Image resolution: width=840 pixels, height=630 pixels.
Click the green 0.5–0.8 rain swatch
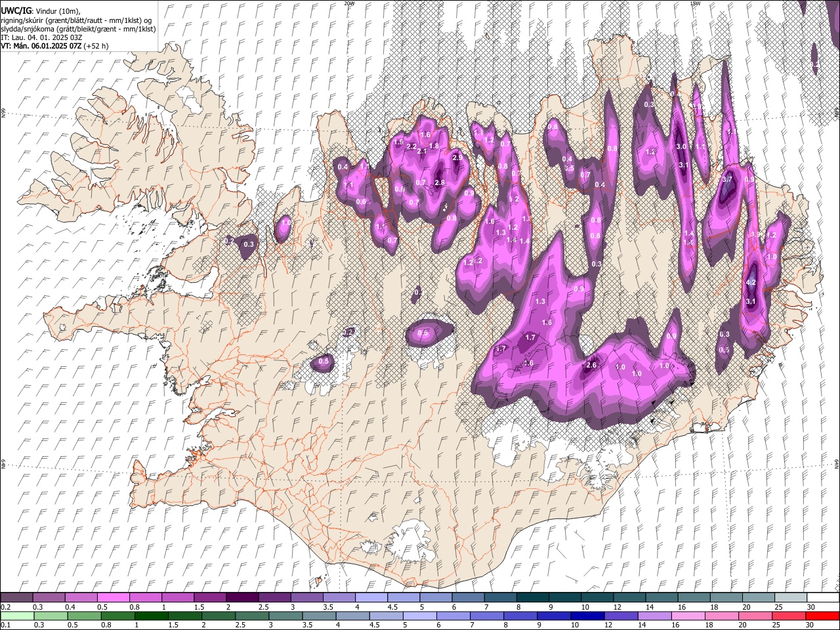(84, 616)
